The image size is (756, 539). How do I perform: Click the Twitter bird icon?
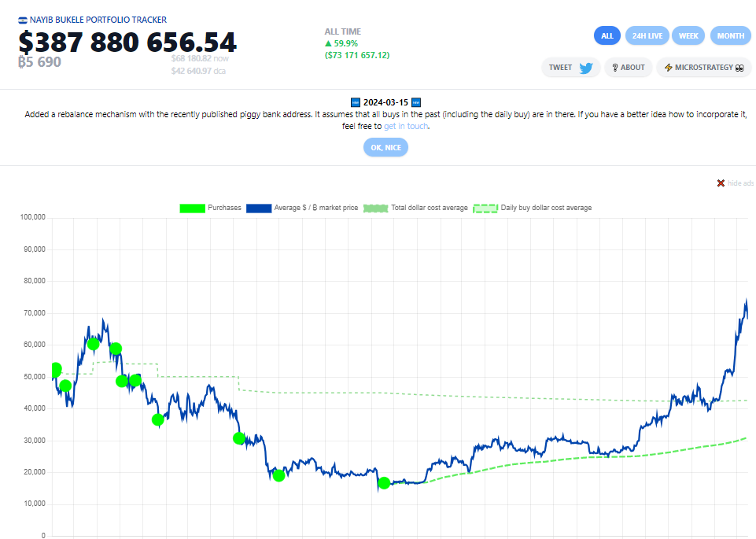586,68
